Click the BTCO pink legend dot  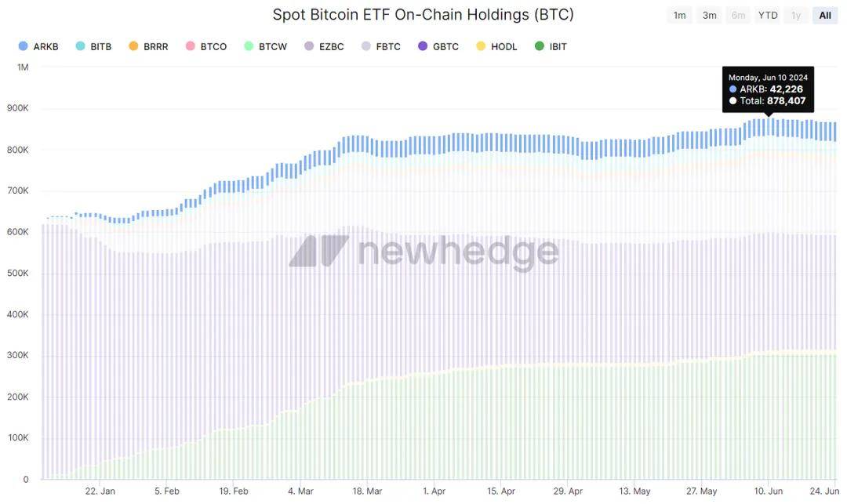(190, 47)
